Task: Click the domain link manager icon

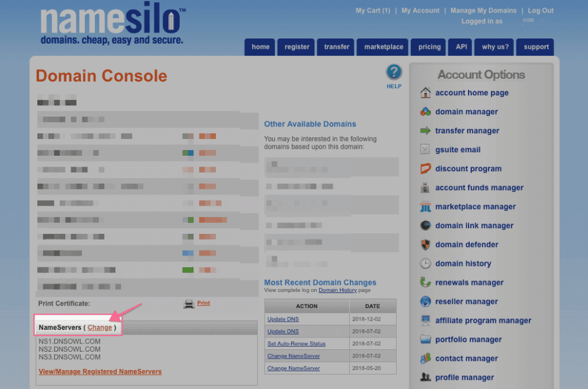Action: click(x=425, y=225)
